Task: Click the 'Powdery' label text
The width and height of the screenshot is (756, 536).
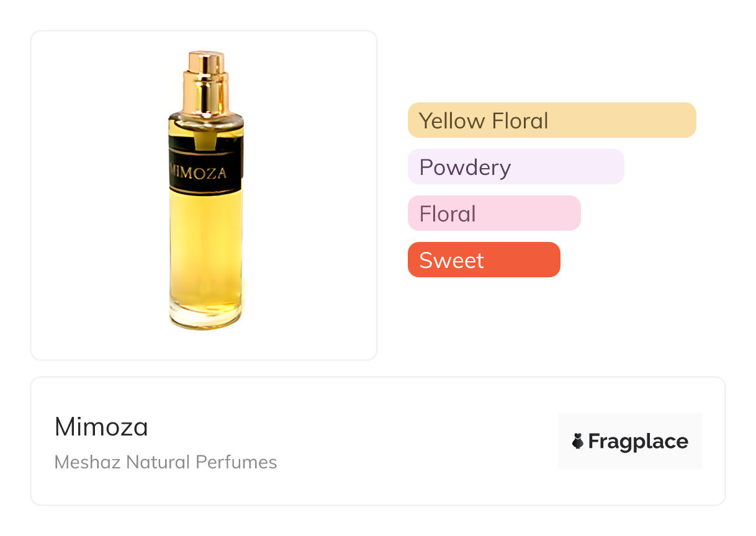Action: (x=465, y=167)
